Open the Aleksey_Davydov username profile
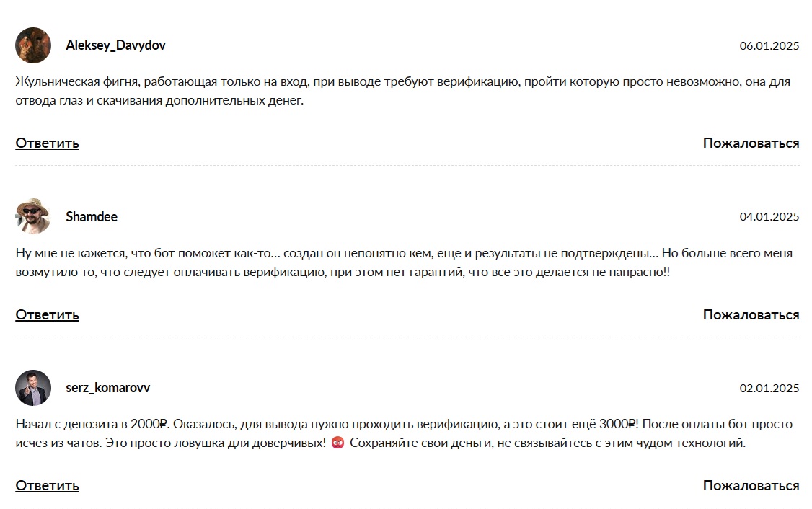This screenshot has width=812, height=509. coord(115,45)
